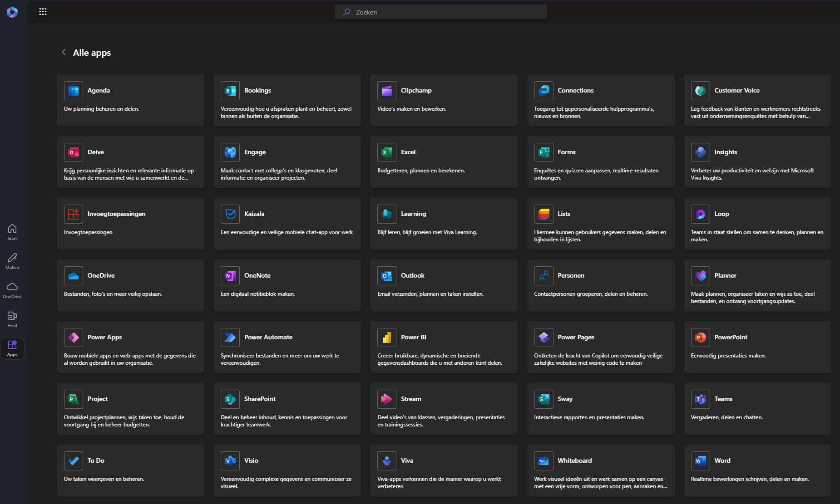Click 'Contactpersonen groeperen, delen en beheren.' text

click(591, 294)
